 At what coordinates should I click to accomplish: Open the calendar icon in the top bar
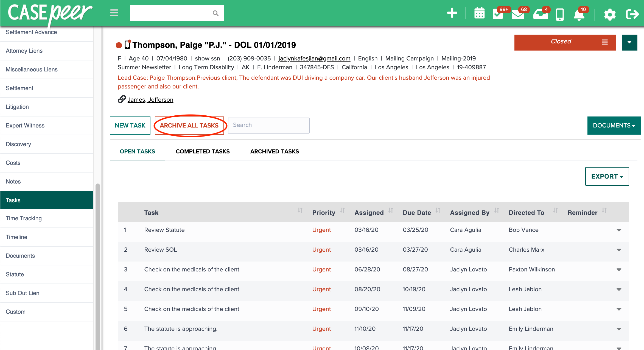coord(479,13)
